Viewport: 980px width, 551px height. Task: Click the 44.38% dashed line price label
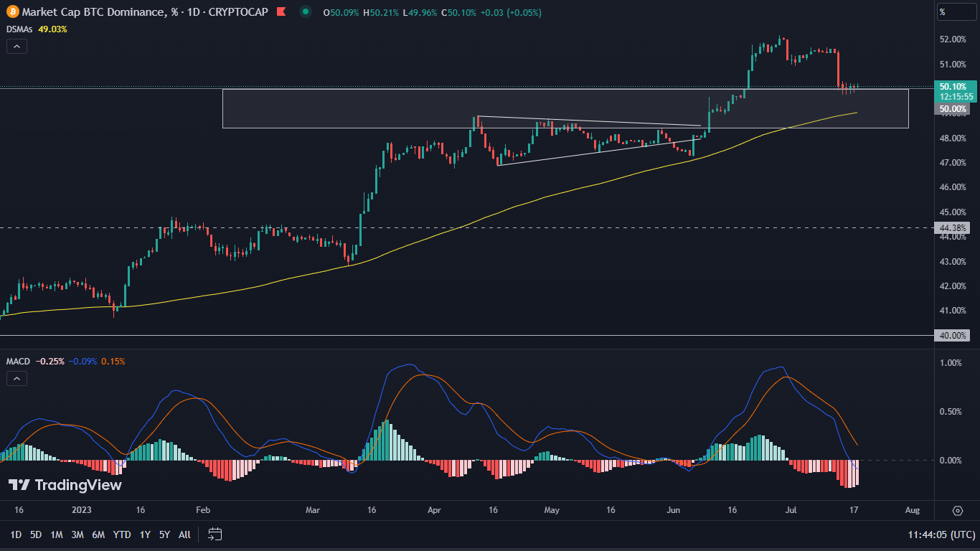[953, 228]
